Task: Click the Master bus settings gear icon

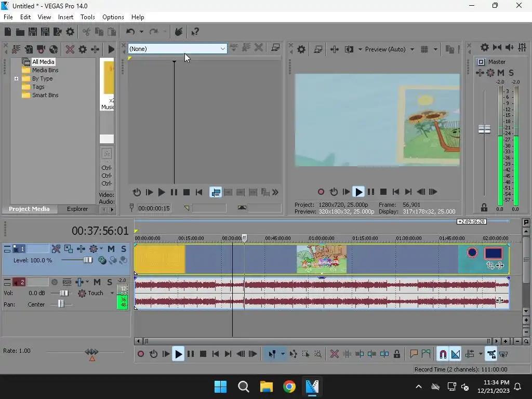Action: (x=484, y=48)
